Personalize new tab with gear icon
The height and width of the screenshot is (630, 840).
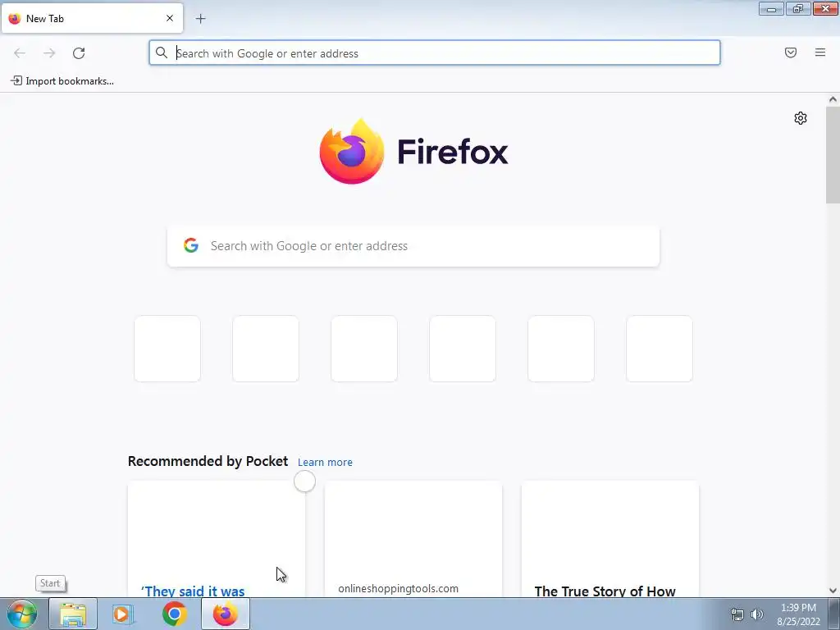[x=801, y=118]
